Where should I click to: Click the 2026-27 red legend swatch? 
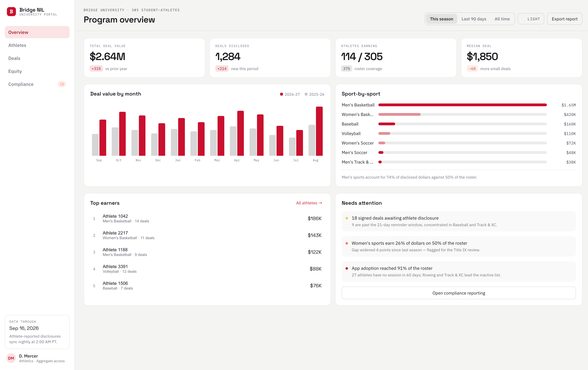[x=282, y=94]
